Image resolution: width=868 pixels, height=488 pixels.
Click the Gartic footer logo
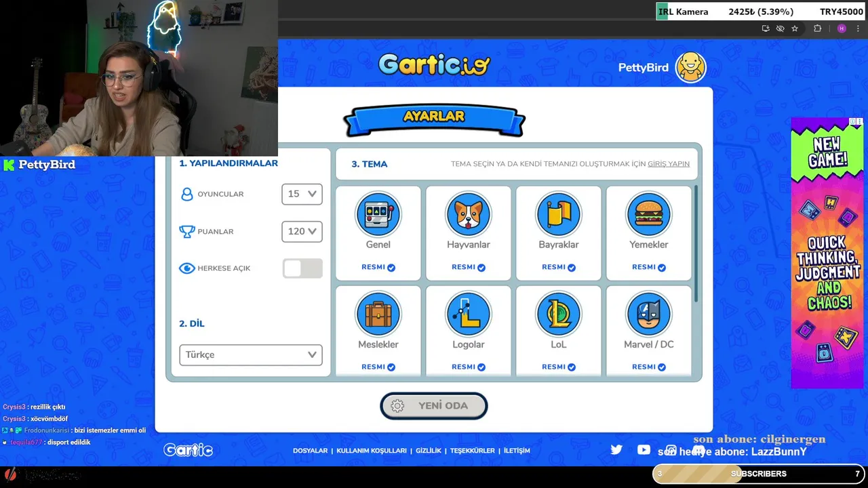point(189,450)
